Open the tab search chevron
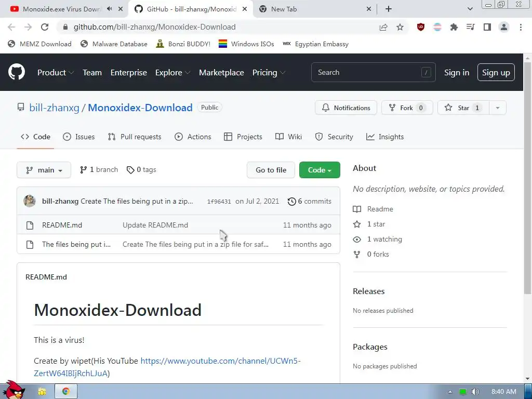 tap(470, 9)
